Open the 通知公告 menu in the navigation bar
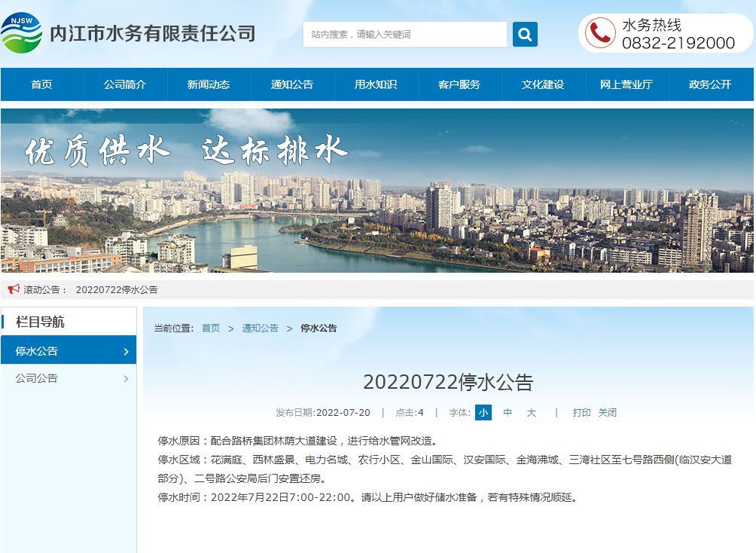The height and width of the screenshot is (553, 756). 292,84
